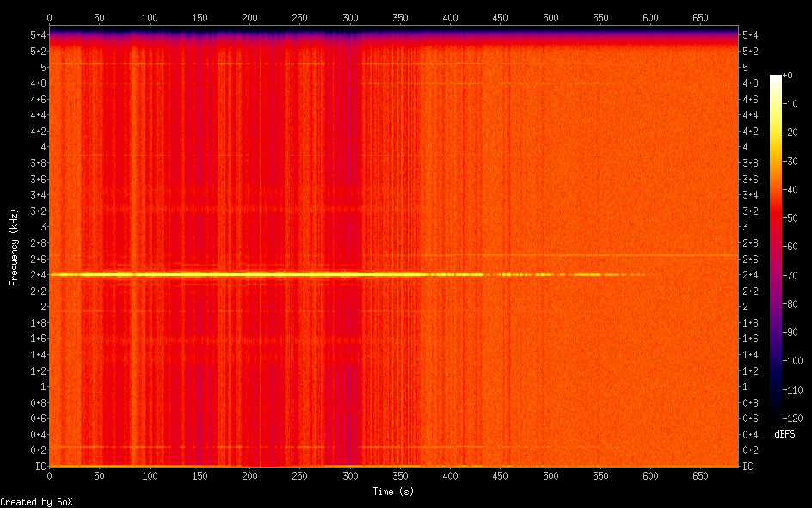The image size is (812, 508).
Task: Click the "Frequency (kHz)" axis title
Action: [14, 247]
